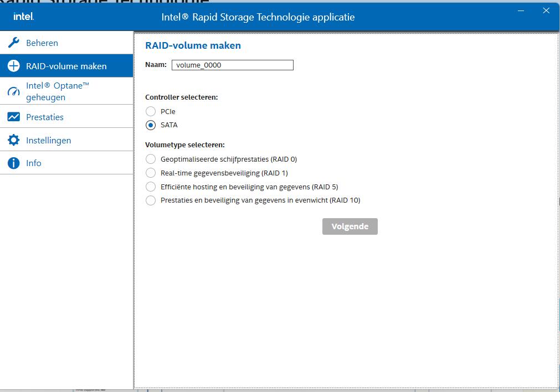This screenshot has height=392, width=560.
Task: Open Intel Optane geheugen section
Action: [66, 91]
